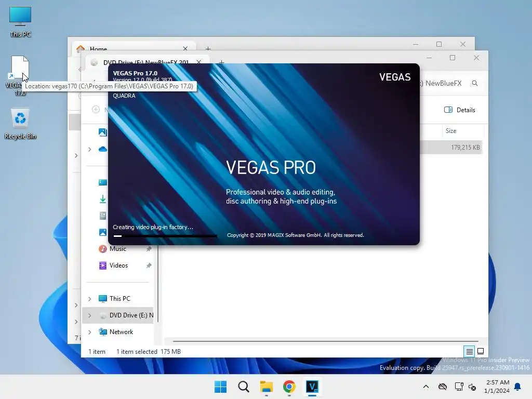Screen dimensions: 532x399
Task: Switch to VEGAS Pro taskbar icon
Action: pyautogui.click(x=312, y=387)
